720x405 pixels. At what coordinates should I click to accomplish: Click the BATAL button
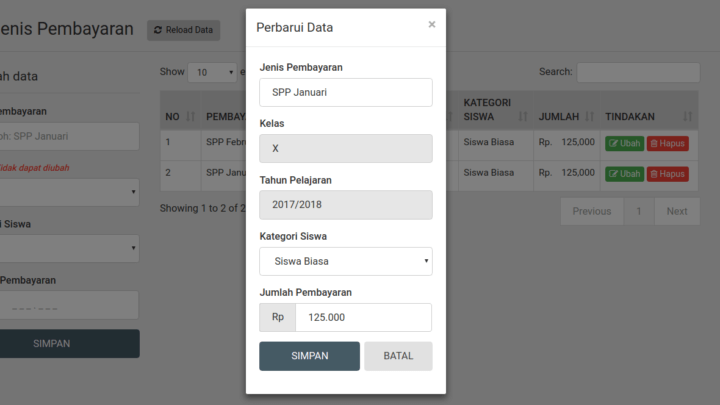point(398,356)
